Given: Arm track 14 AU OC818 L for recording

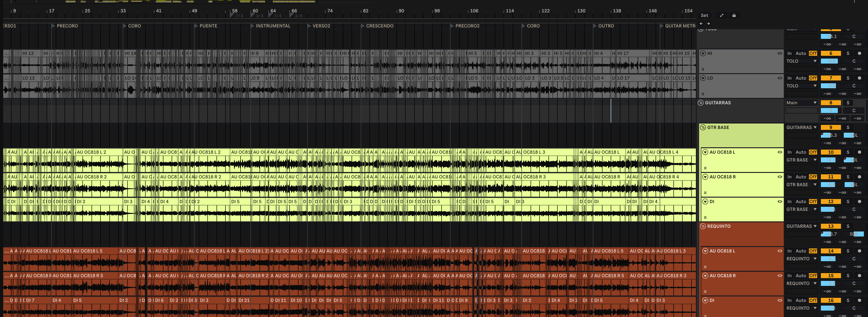Looking at the screenshot, I should click(x=859, y=251).
